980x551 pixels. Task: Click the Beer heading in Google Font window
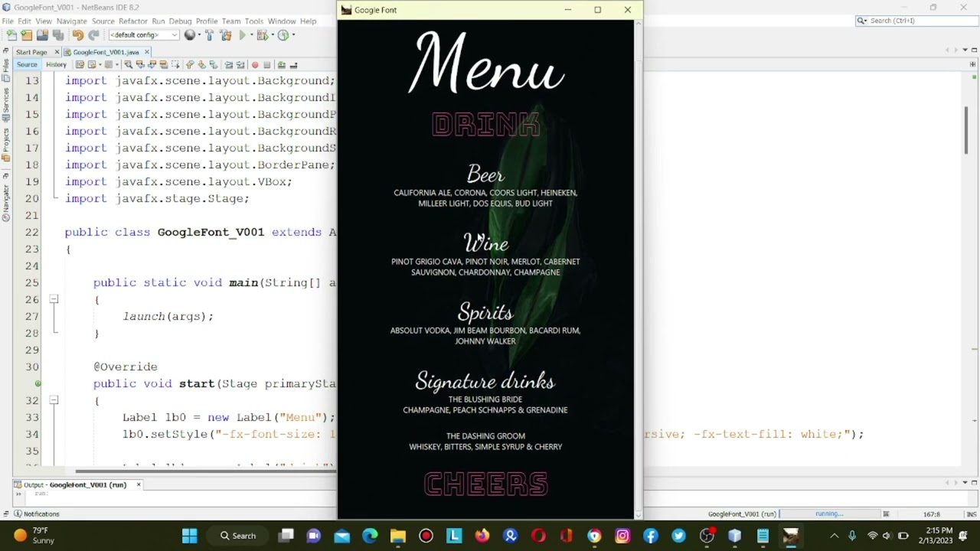point(485,174)
